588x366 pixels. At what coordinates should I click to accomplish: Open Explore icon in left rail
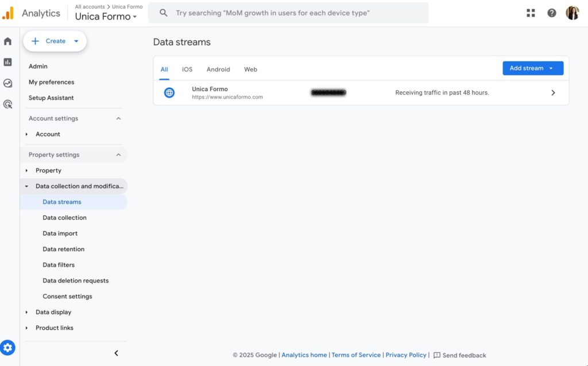pos(7,83)
